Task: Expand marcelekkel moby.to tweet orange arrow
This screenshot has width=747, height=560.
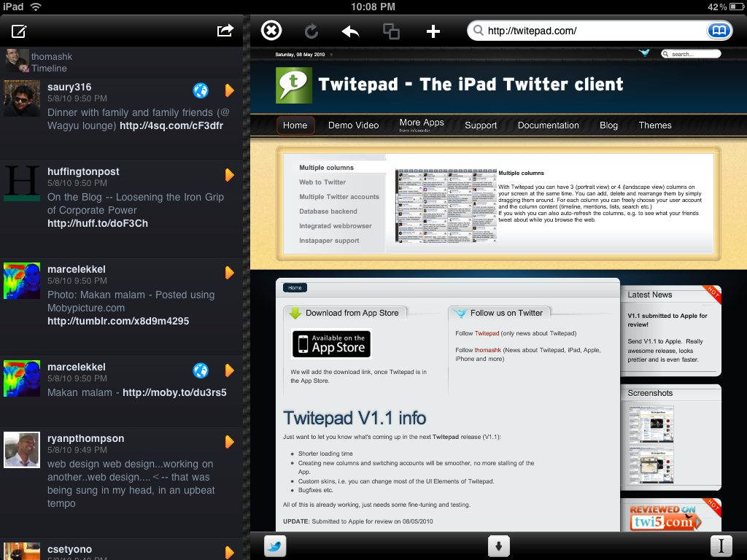Action: (230, 370)
